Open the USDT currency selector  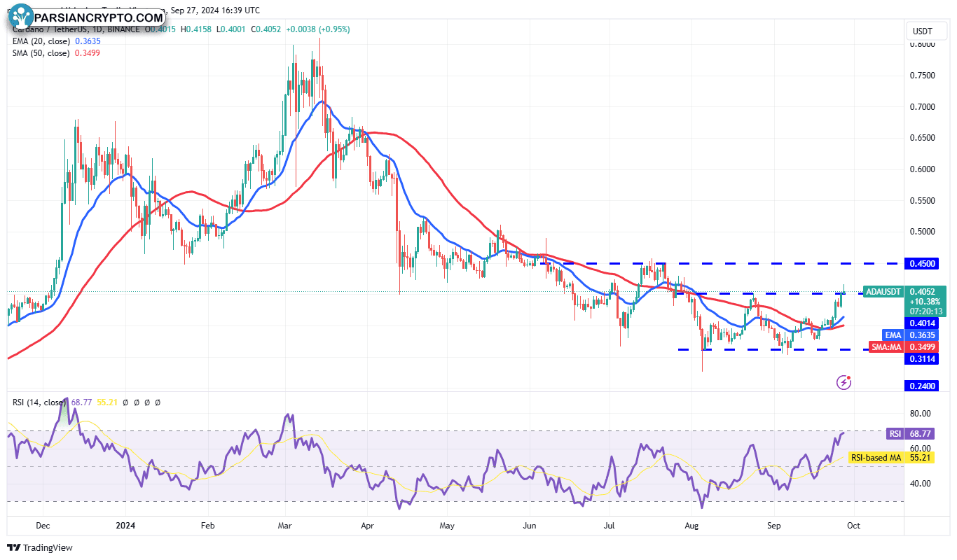[x=926, y=31]
